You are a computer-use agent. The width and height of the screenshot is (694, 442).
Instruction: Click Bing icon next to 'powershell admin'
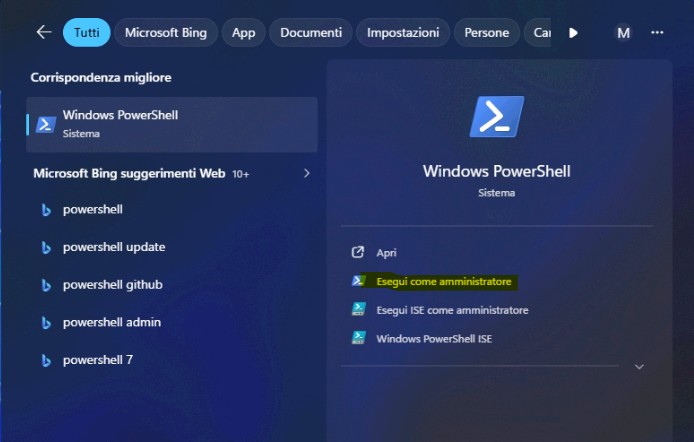[46, 323]
